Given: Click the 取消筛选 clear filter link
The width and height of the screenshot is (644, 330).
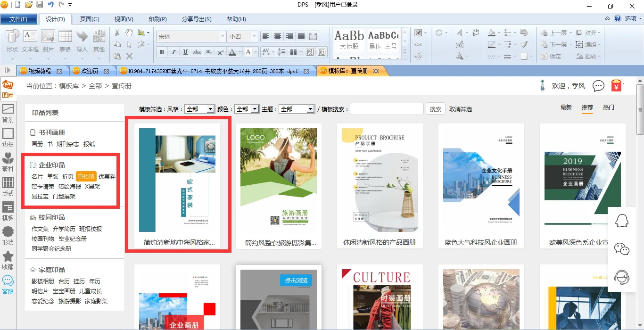Looking at the screenshot, I should click(460, 109).
